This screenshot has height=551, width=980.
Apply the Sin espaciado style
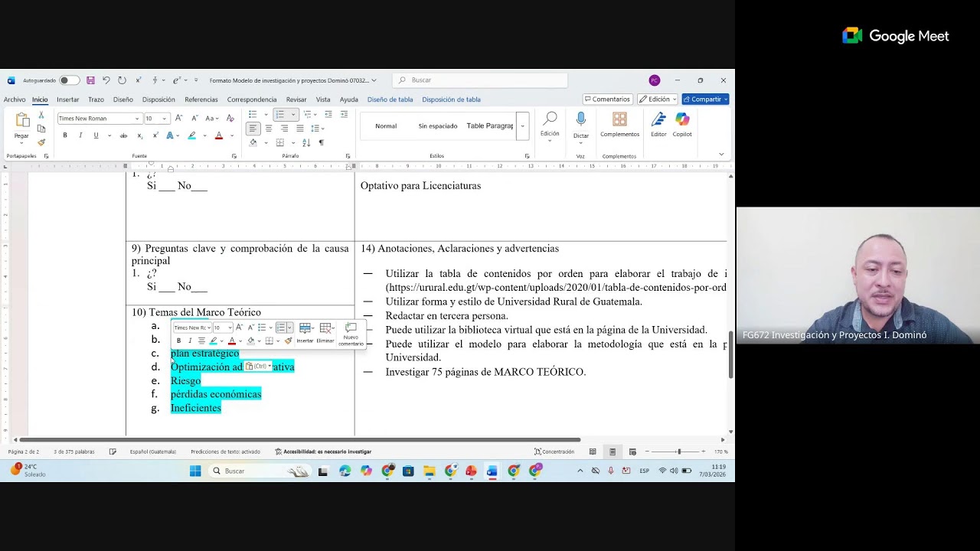point(437,126)
